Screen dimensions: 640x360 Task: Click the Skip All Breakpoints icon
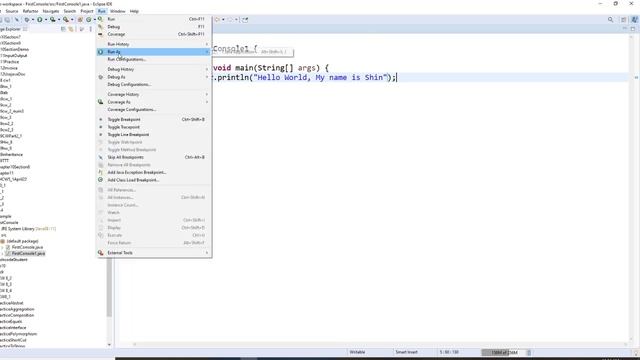click(100, 157)
